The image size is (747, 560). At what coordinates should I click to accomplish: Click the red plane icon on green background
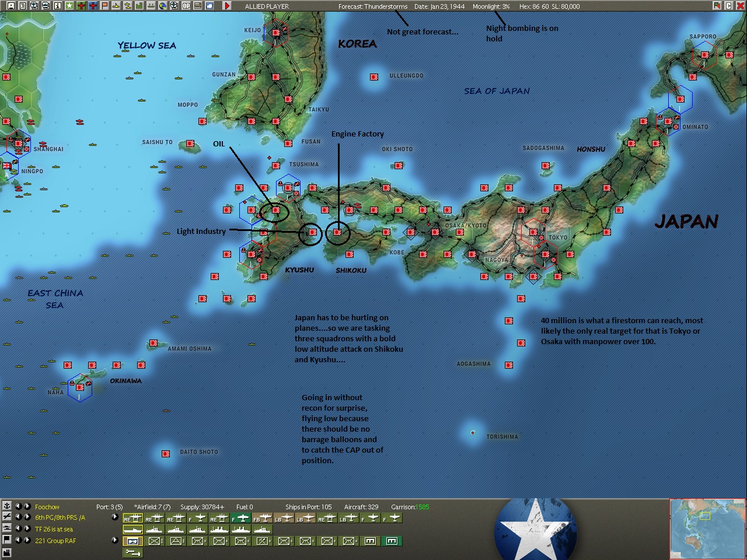click(x=81, y=6)
